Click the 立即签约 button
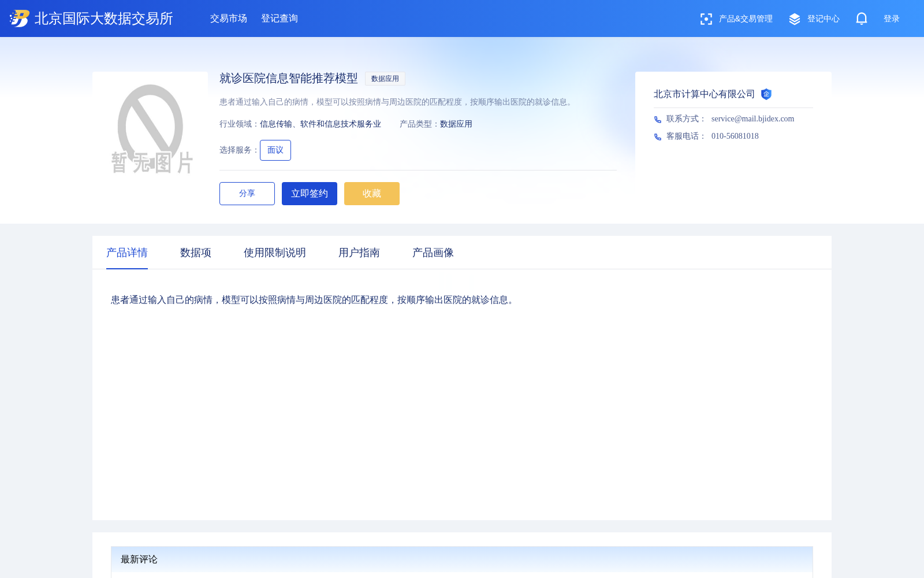 tap(310, 194)
